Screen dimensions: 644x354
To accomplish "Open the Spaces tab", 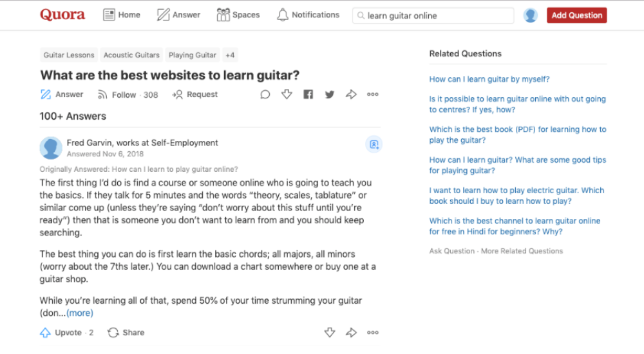I will [x=238, y=15].
